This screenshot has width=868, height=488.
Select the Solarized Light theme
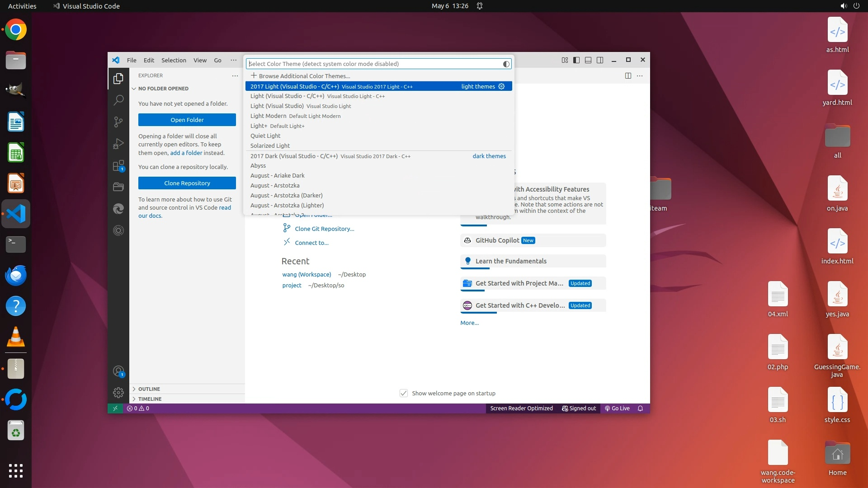tap(270, 145)
